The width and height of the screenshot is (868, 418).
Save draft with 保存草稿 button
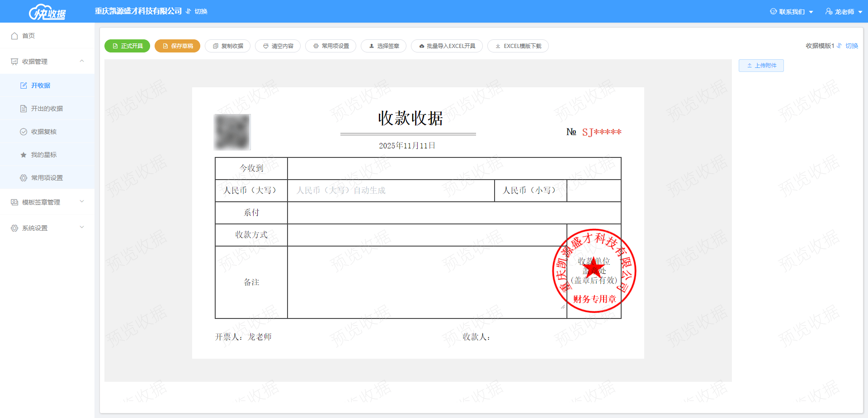(177, 46)
